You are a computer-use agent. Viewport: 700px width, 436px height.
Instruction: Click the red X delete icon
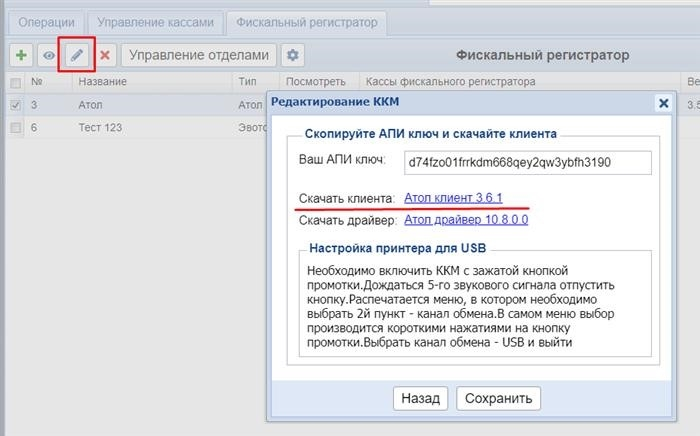coord(103,55)
